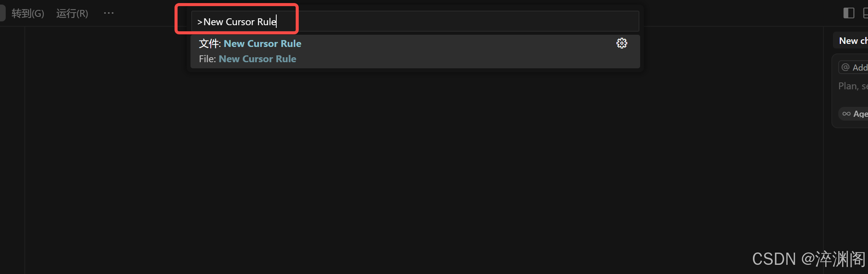Open the 运行(R) menu
This screenshot has height=274, width=868.
click(72, 13)
